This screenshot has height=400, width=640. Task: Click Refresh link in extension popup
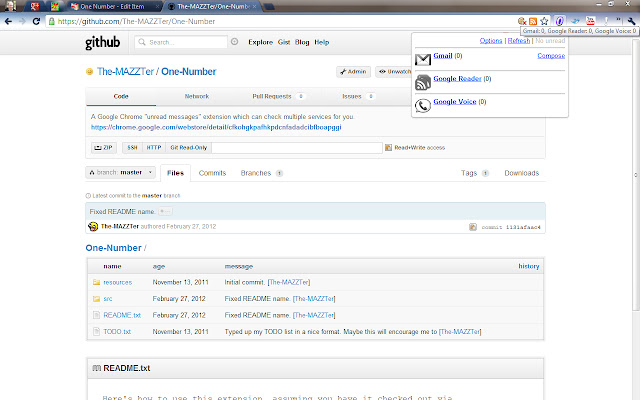(x=519, y=40)
